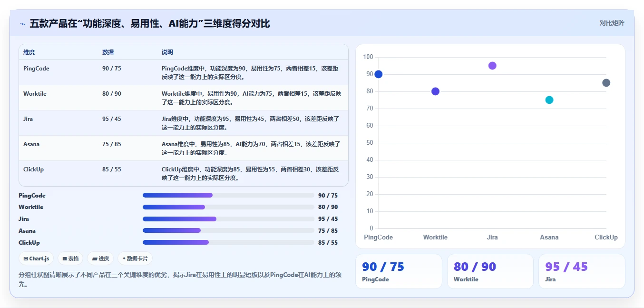Image resolution: width=644 pixels, height=308 pixels.
Task: Click the Asana cyan data point
Action: click(549, 100)
